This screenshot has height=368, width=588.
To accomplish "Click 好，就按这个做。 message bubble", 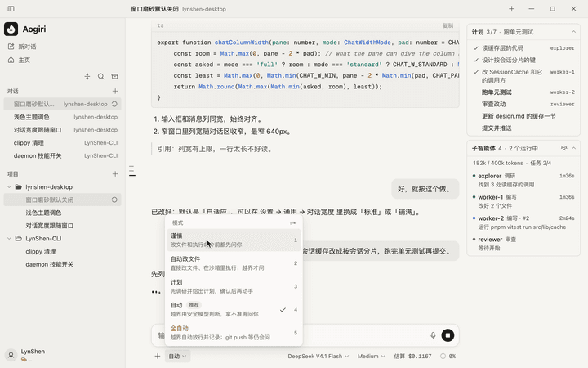I will click(x=425, y=189).
